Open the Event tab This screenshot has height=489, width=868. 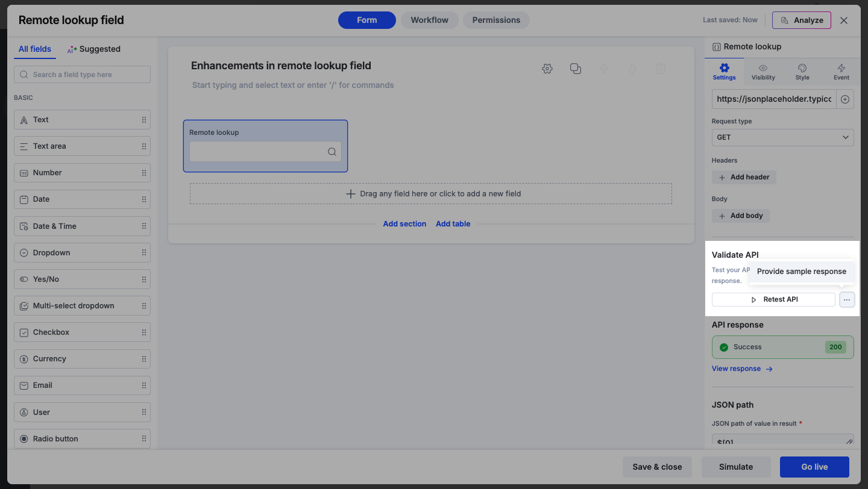pyautogui.click(x=841, y=72)
